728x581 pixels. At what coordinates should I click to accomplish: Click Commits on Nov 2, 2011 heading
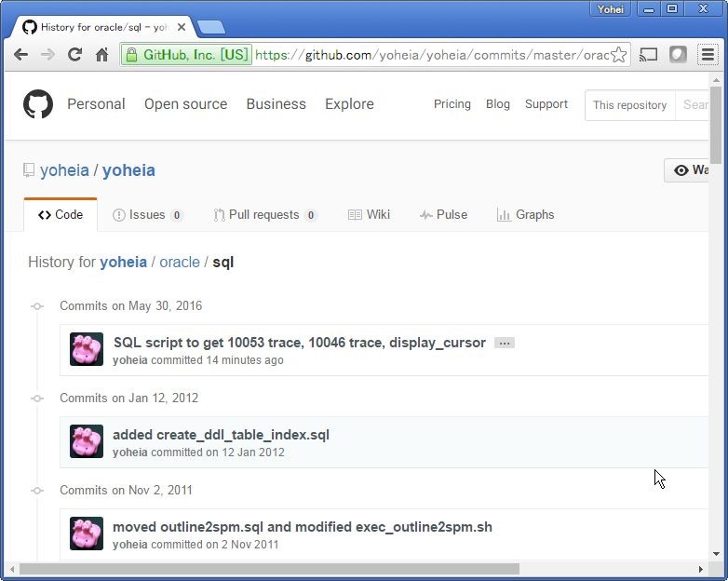(x=126, y=490)
